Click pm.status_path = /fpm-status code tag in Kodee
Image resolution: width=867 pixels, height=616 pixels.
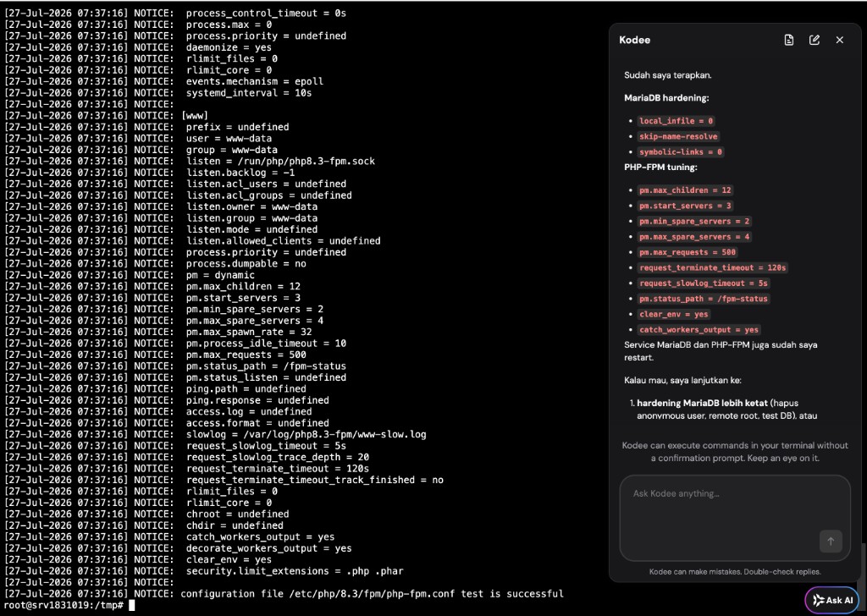pyautogui.click(x=704, y=299)
